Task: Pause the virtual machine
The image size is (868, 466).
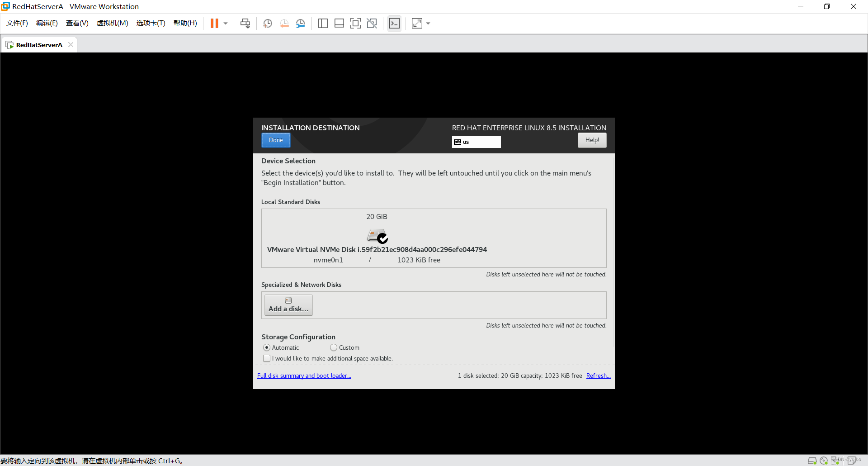Action: (x=214, y=24)
